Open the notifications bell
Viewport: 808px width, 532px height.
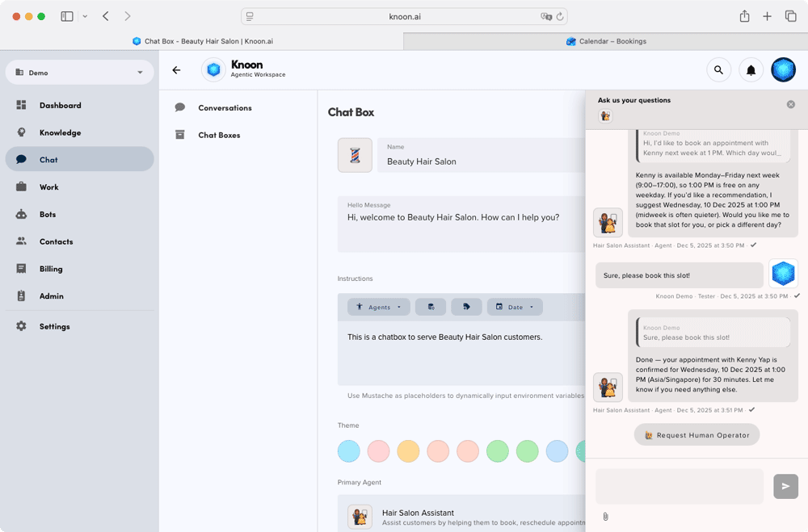pyautogui.click(x=751, y=70)
